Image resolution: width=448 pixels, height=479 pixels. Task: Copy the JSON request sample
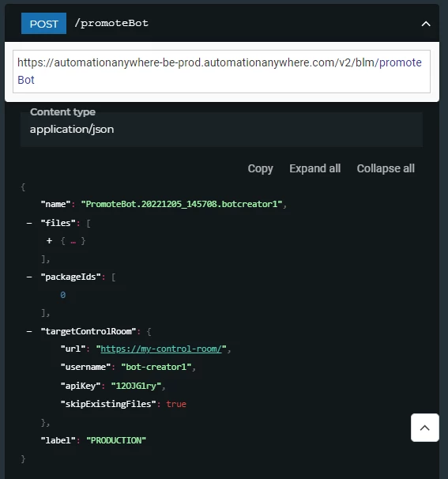(x=260, y=168)
